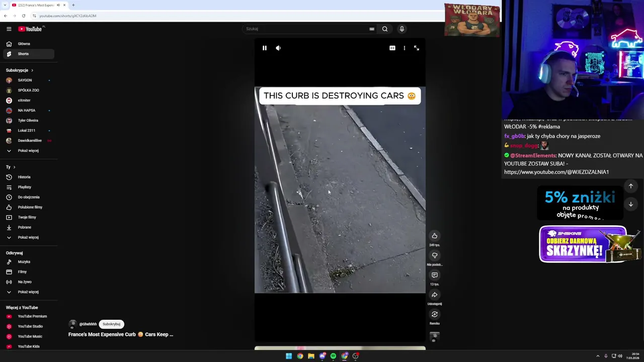Image resolution: width=644 pixels, height=362 pixels.
Task: Click the address bar URL
Action: tap(68, 16)
